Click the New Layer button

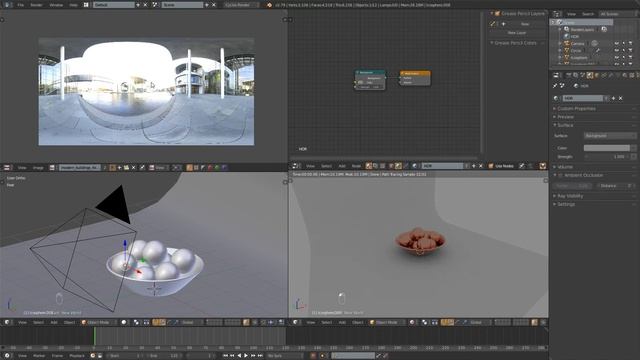516,33
